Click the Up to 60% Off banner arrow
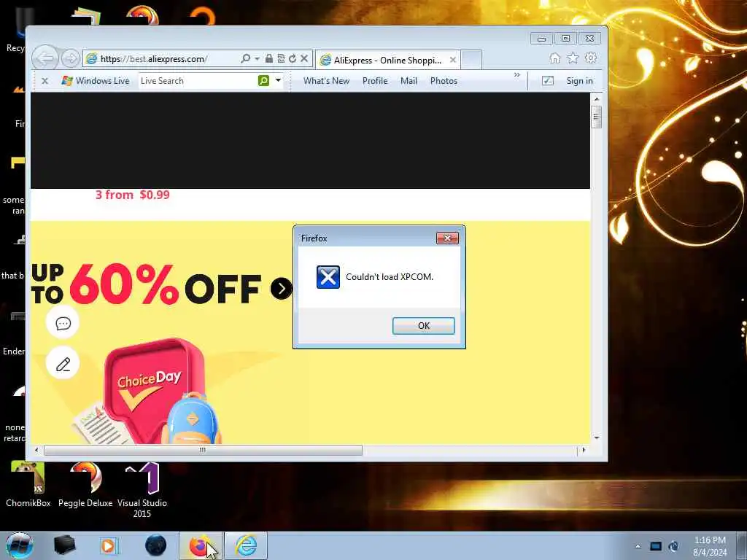This screenshot has height=560, width=747. (x=281, y=289)
